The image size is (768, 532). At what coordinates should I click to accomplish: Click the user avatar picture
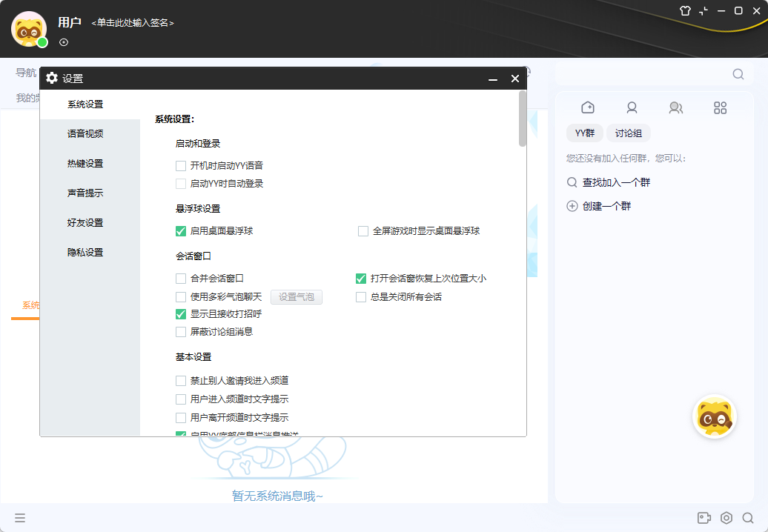(x=29, y=29)
